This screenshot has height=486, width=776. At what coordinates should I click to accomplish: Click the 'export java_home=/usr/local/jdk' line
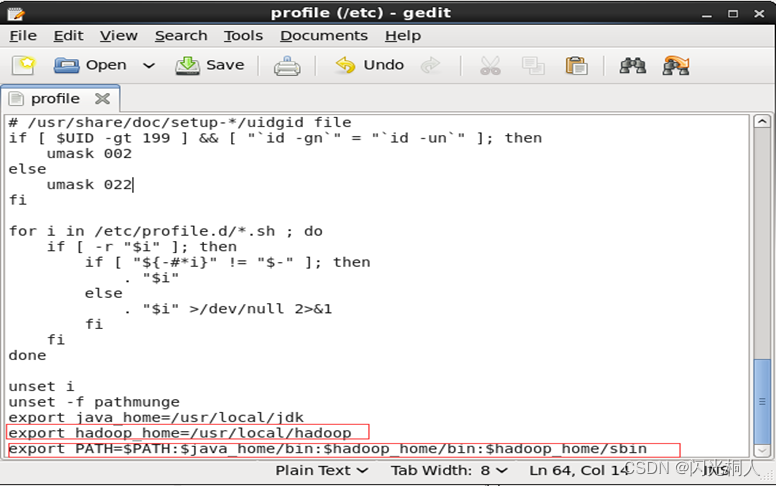point(156,418)
